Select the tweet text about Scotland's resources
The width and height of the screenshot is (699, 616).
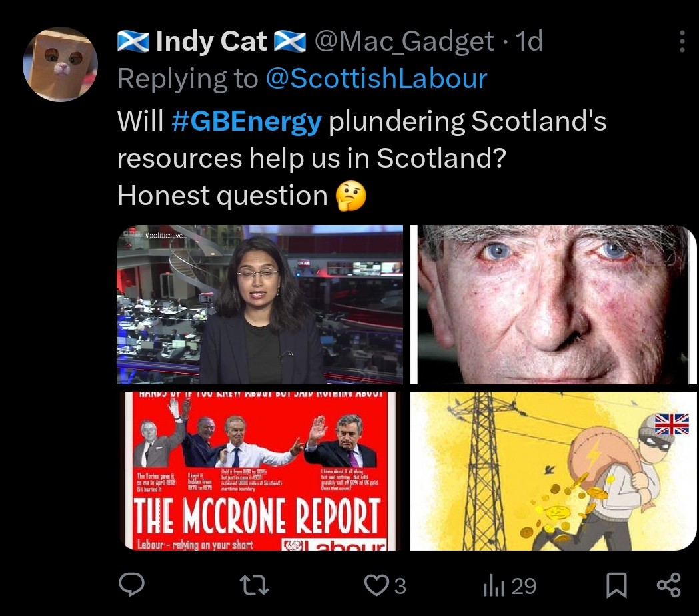point(362,158)
